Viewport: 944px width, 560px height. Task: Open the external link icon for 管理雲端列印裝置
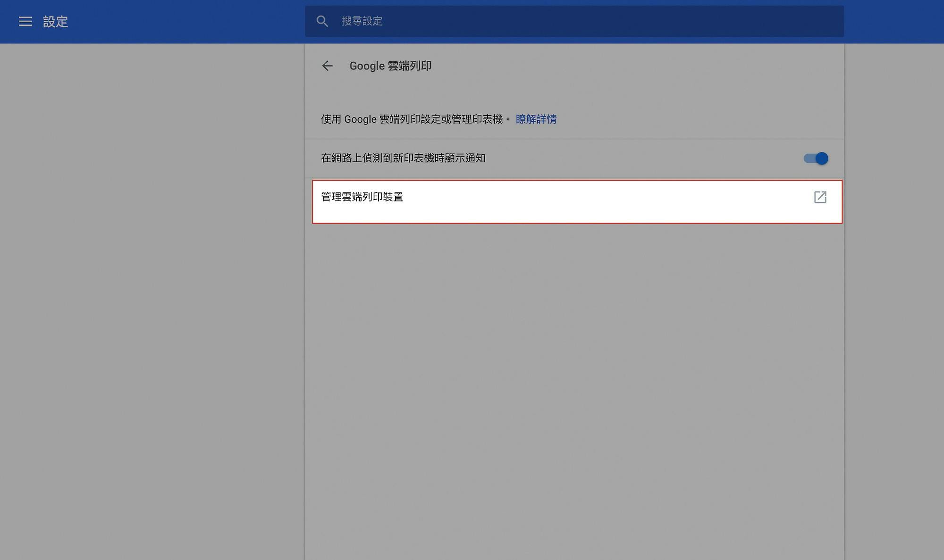click(x=820, y=197)
